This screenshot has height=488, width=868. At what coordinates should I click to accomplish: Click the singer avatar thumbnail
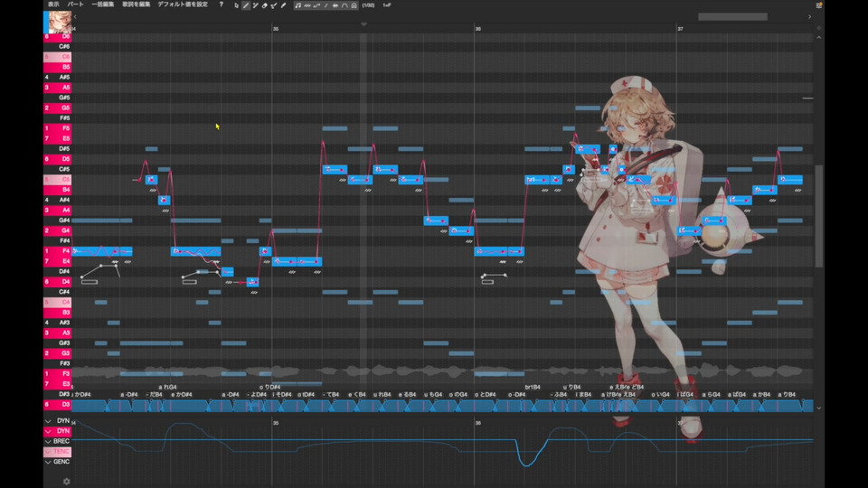tap(60, 22)
